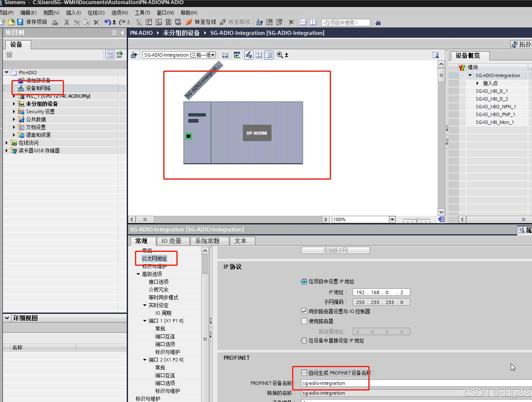
Task: Select SG-IO_I-8O_NPN_1 module row
Action: [496, 107]
